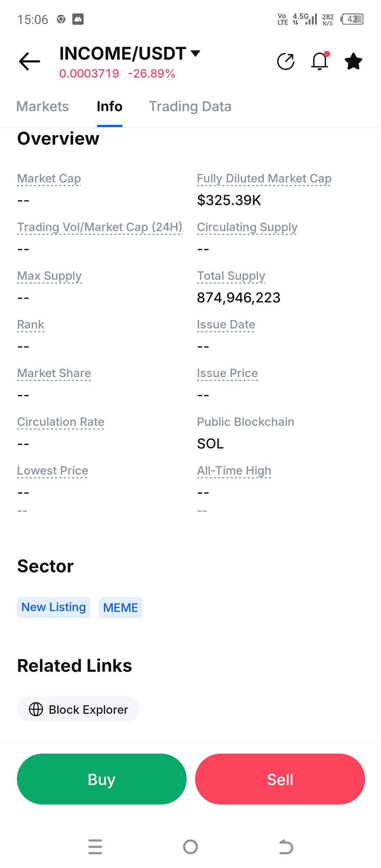Open Android recent apps menu icon

(95, 846)
